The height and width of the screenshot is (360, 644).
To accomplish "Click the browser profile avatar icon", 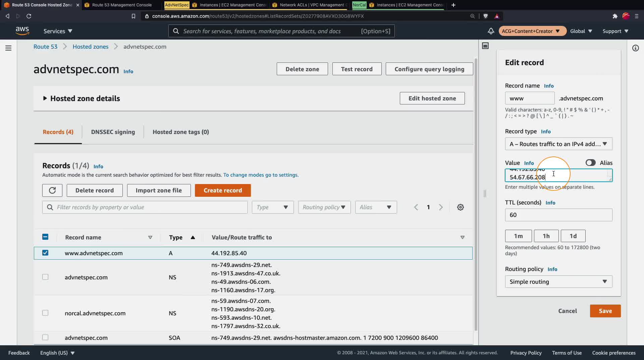I will (x=626, y=16).
